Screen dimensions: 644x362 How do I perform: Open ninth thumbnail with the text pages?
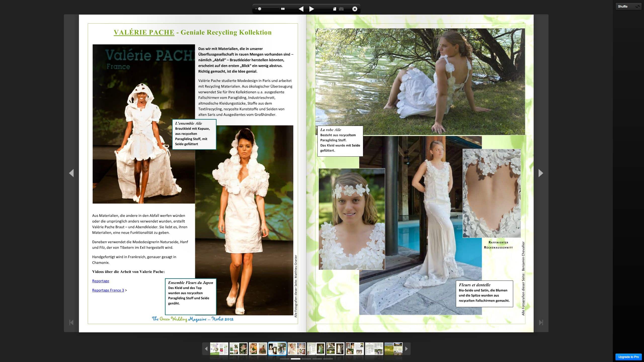(374, 349)
